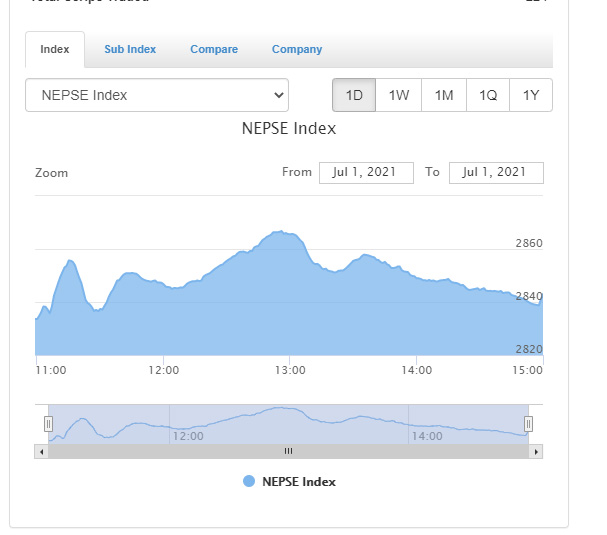Show the 1Y chart range
The width and height of the screenshot is (607, 535).
point(531,96)
